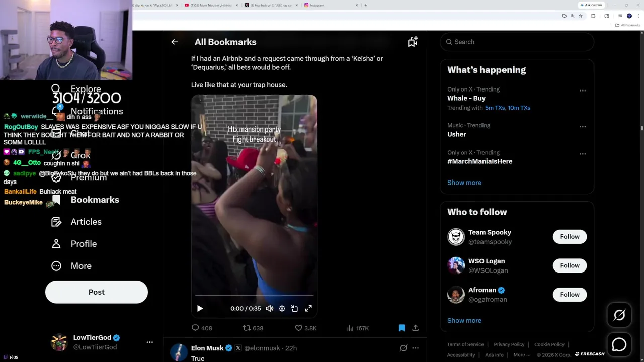The width and height of the screenshot is (644, 362).
Task: Open options for Whale - Buy trend
Action: pos(583,90)
